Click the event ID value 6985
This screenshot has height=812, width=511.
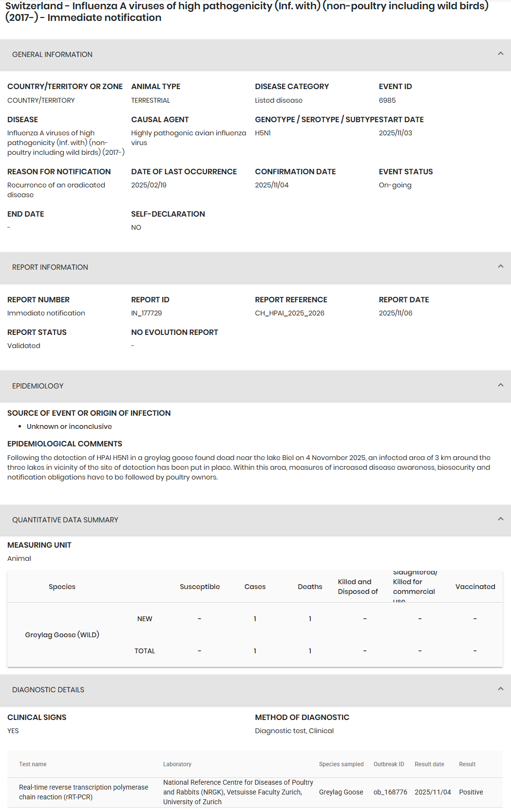(x=387, y=100)
